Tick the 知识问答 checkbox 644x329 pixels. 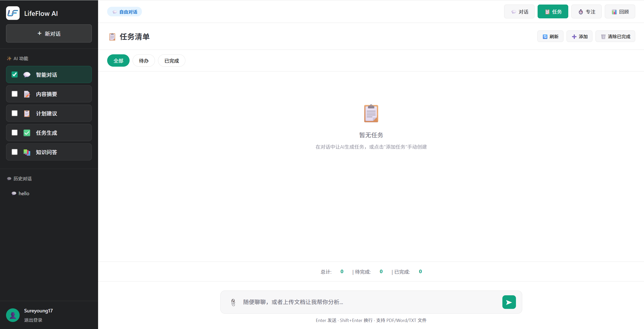point(15,152)
